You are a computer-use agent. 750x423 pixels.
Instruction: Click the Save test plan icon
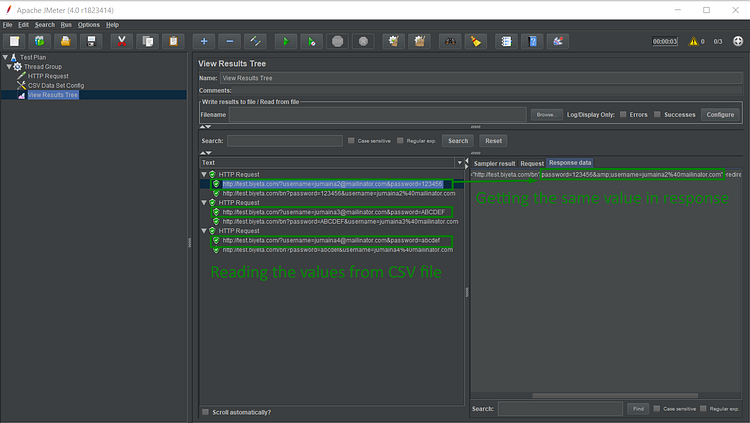92,41
